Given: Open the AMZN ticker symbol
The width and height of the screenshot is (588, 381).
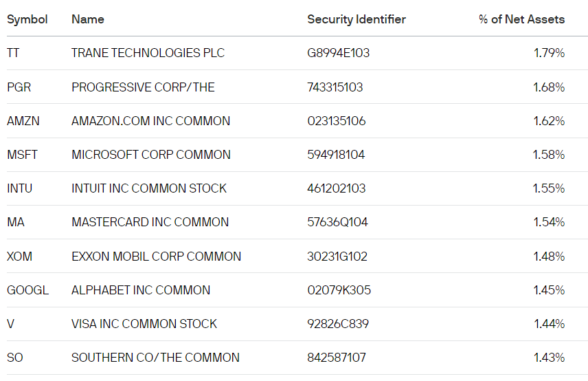Looking at the screenshot, I should pyautogui.click(x=23, y=121).
